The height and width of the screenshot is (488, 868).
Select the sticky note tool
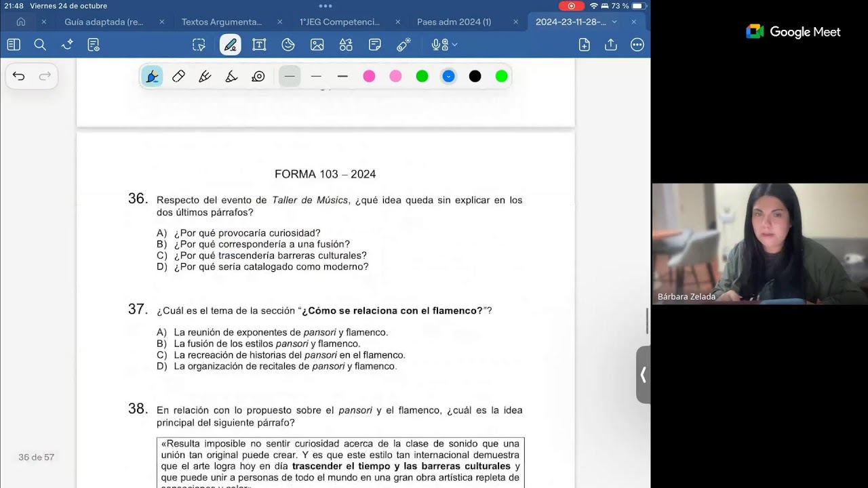click(375, 45)
